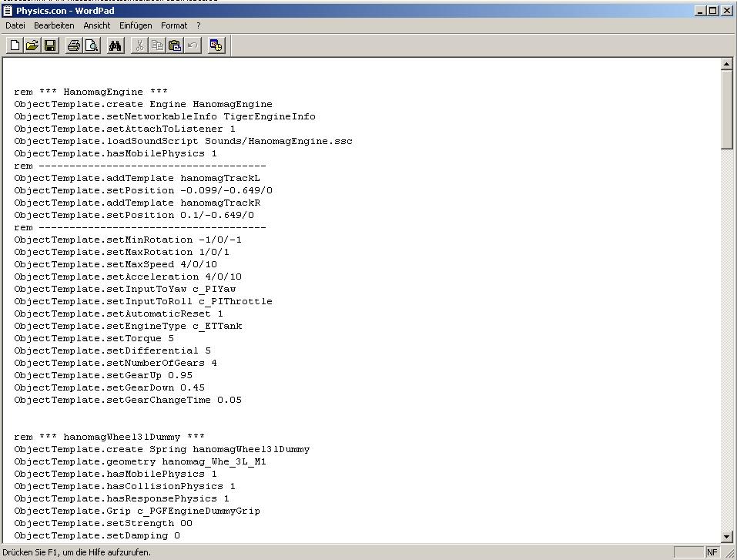The width and height of the screenshot is (737, 560).
Task: Open print preview from the toolbar
Action: tap(92, 45)
